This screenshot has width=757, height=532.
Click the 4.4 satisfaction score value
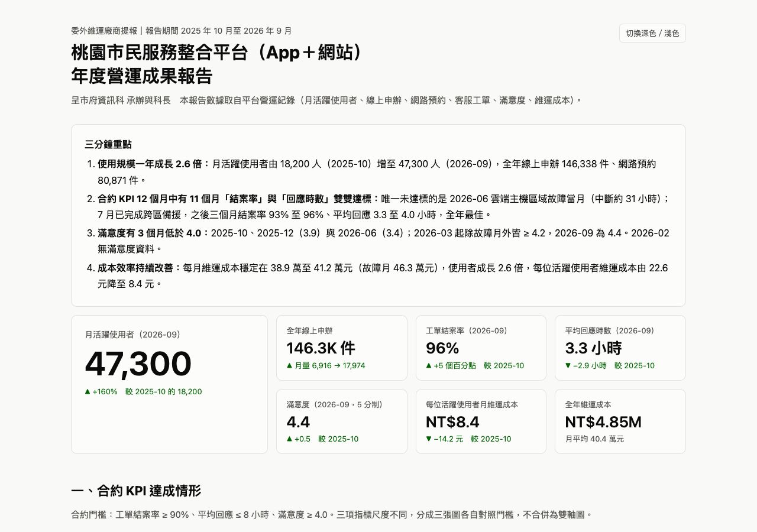(298, 422)
